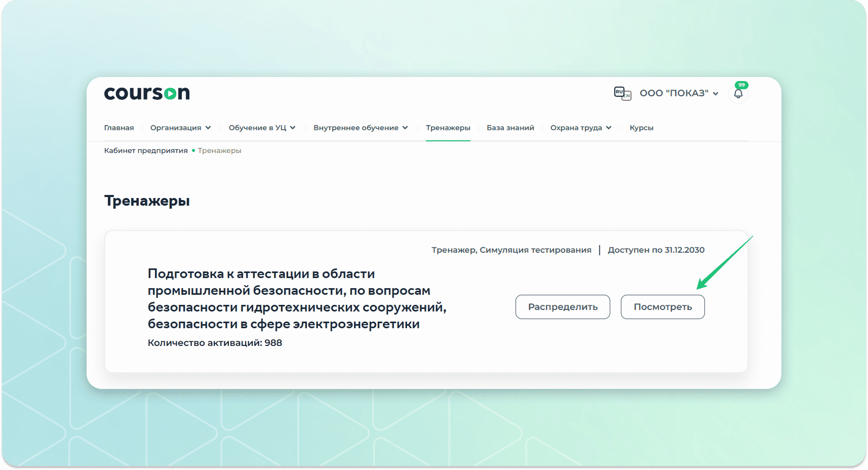The image size is (868, 470).
Task: Click the Courson logo
Action: [147, 93]
